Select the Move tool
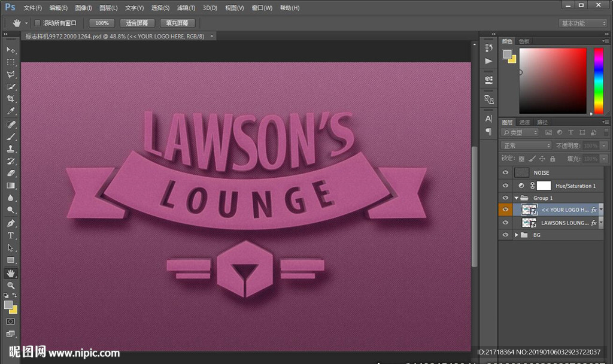Viewport: 613px width, 364px height. (11, 50)
